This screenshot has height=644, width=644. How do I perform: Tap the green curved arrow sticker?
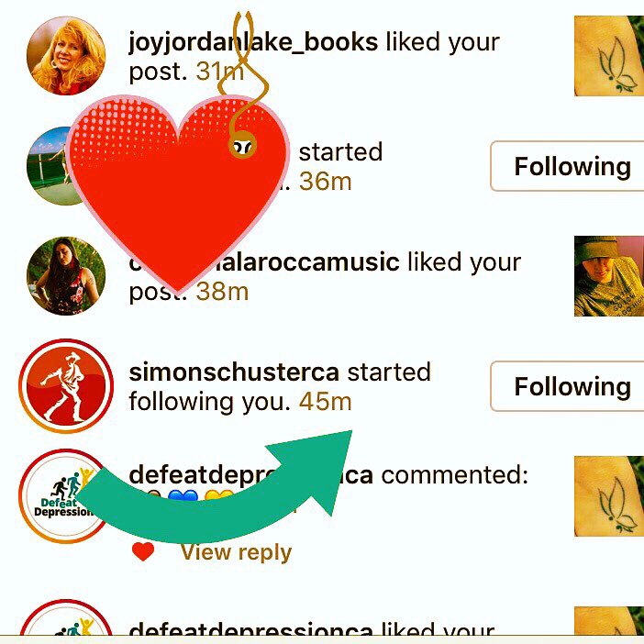click(214, 487)
